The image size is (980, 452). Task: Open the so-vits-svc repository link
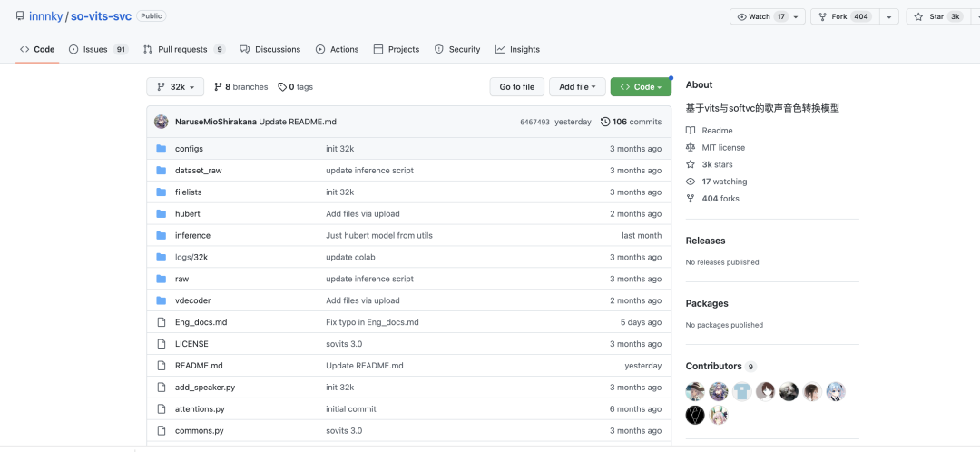[x=101, y=16]
